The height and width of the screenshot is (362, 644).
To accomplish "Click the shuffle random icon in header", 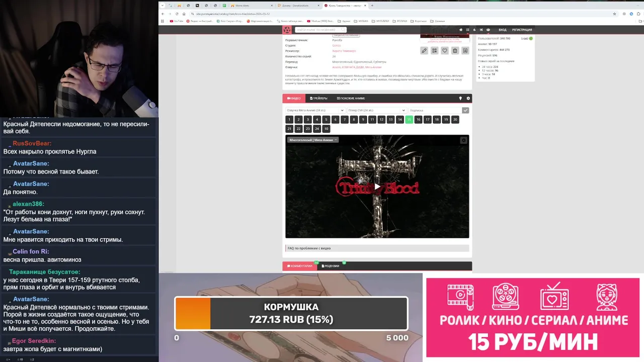I will (x=481, y=30).
